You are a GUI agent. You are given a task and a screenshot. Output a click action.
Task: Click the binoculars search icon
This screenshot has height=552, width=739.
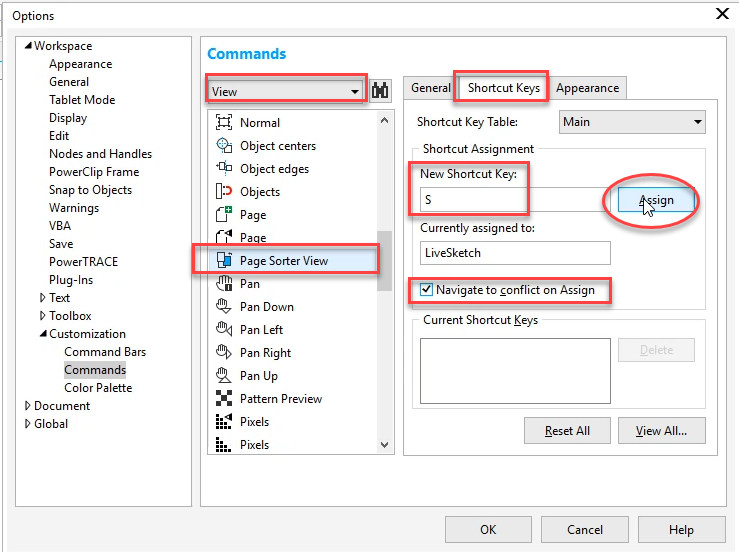[380, 90]
